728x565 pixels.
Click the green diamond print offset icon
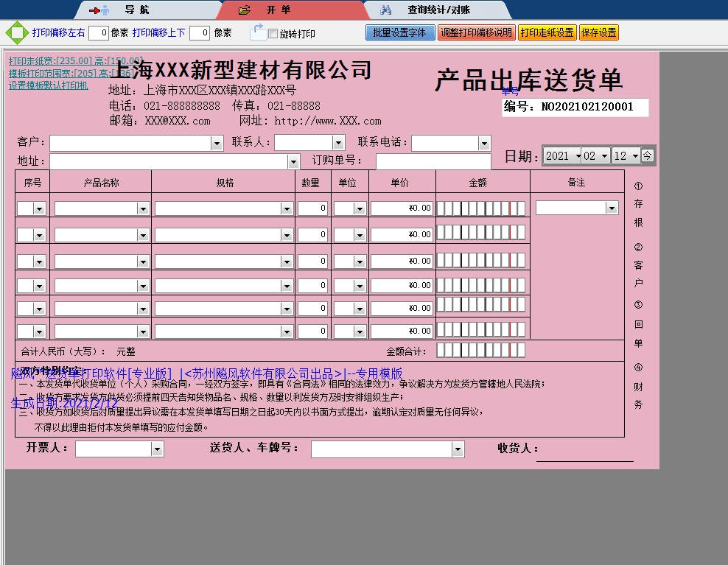click(15, 32)
